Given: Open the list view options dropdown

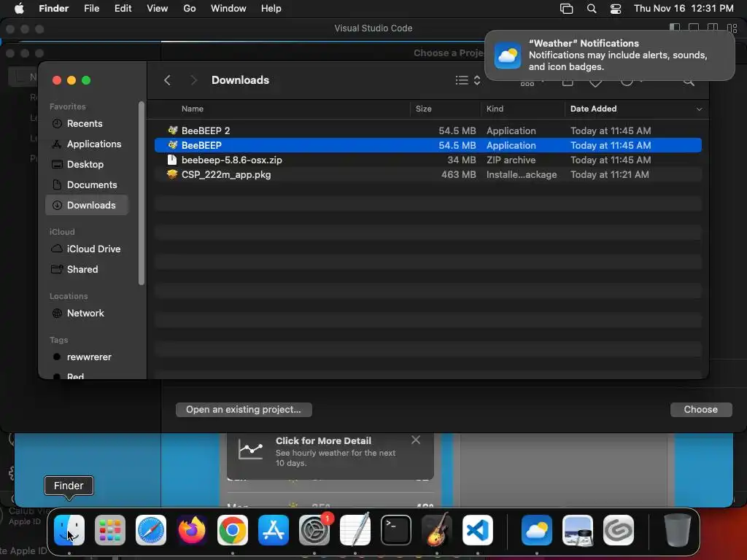Looking at the screenshot, I should [x=468, y=80].
